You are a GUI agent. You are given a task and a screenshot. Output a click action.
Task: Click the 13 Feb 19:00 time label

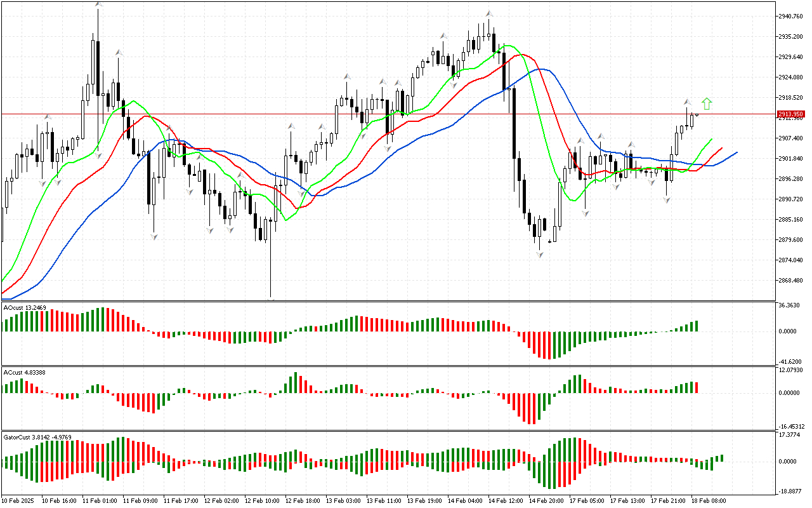(424, 501)
